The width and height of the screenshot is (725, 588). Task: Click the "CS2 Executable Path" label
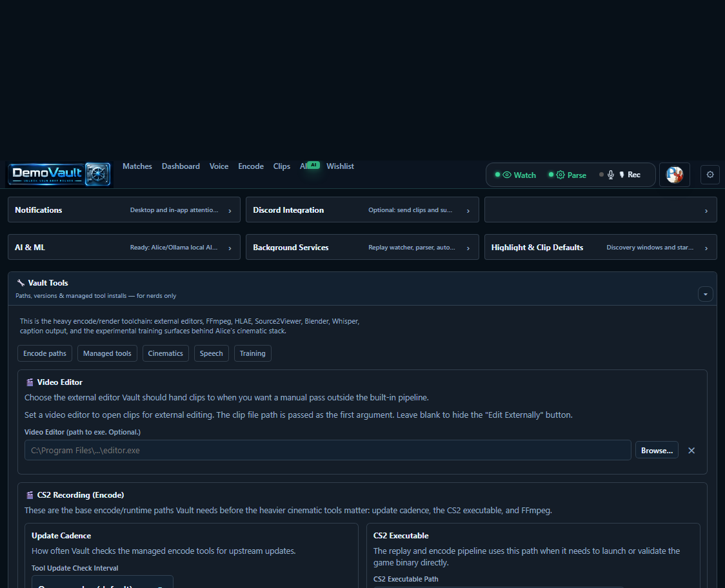click(406, 579)
